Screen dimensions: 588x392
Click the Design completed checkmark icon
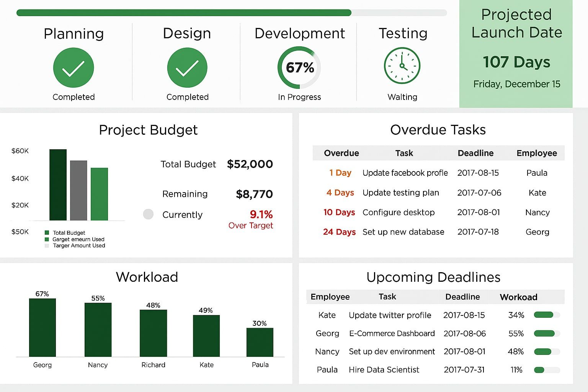coord(187,68)
